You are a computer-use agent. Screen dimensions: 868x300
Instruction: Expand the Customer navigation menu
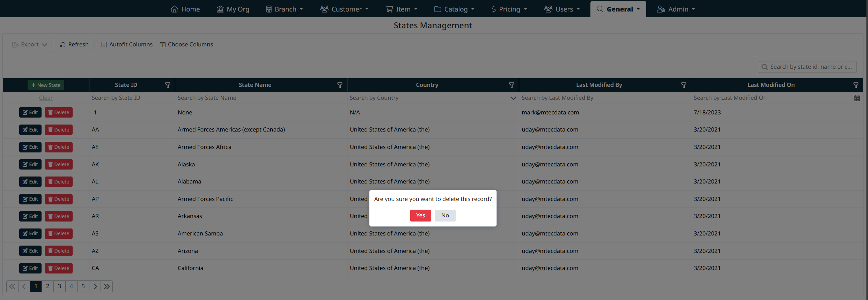[344, 9]
